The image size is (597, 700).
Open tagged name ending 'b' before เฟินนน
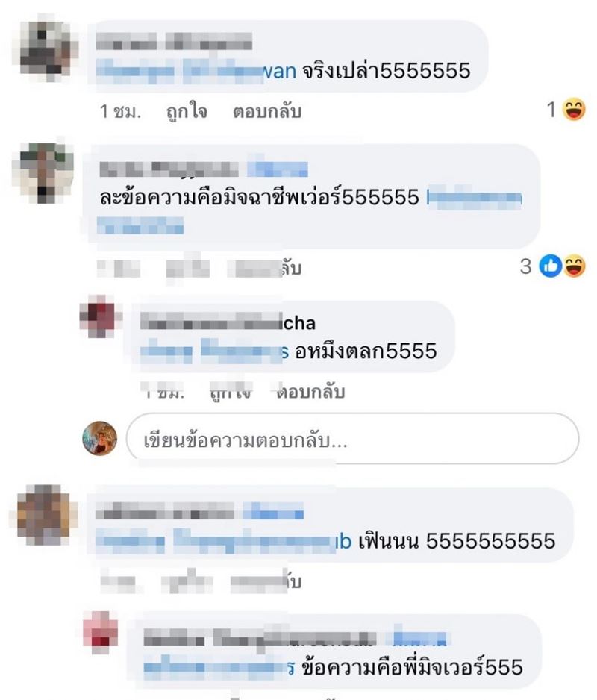tap(223, 540)
